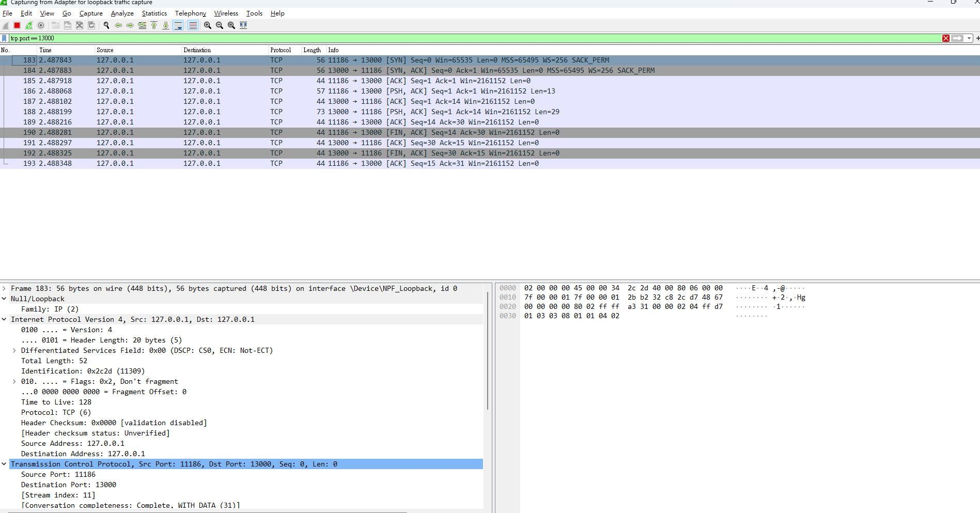Clear the display filter with red X

[x=945, y=38]
